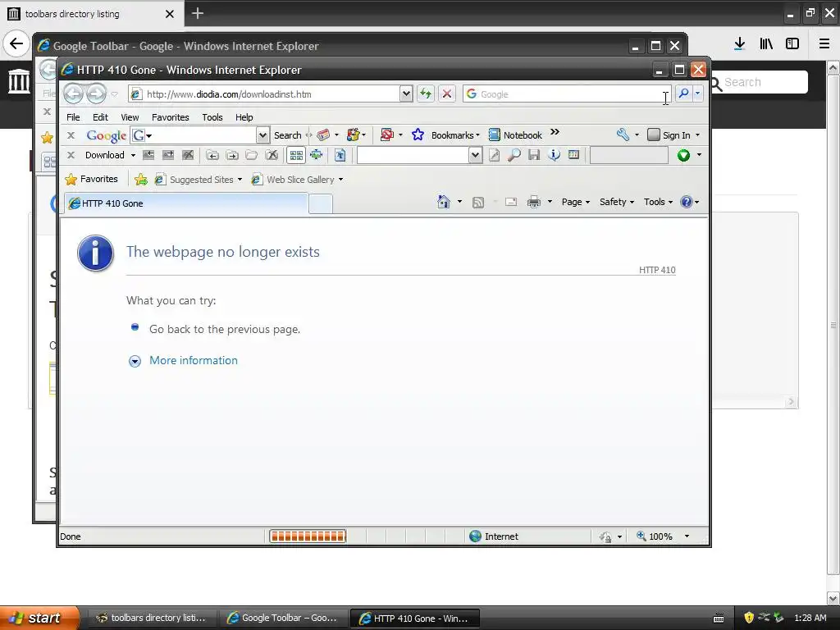Click the IE Back navigation button
This screenshot has height=630, width=840.
tap(73, 94)
